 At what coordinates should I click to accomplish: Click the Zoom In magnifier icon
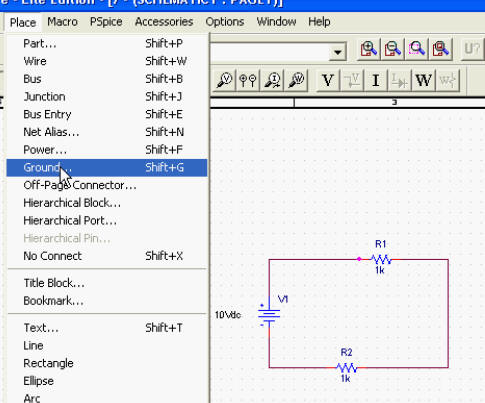tap(368, 50)
